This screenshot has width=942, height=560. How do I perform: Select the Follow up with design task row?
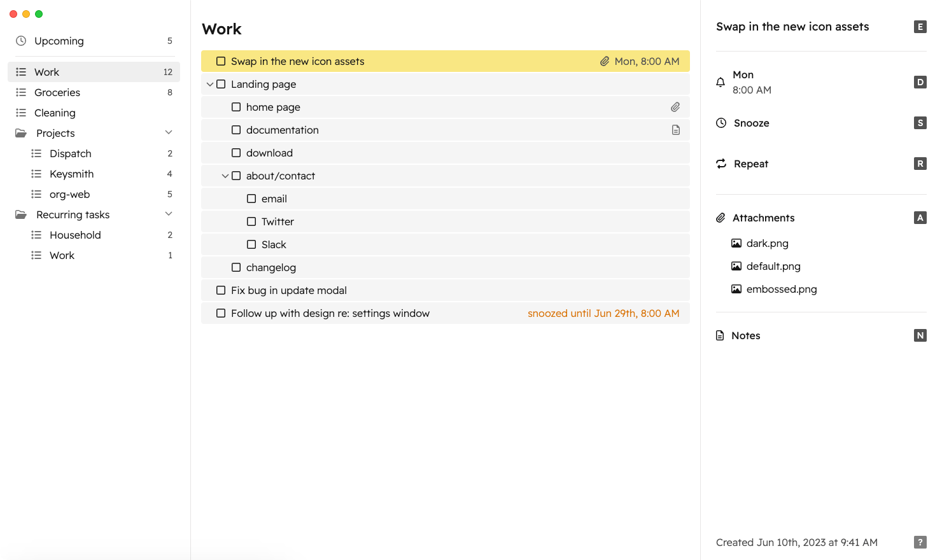(446, 313)
